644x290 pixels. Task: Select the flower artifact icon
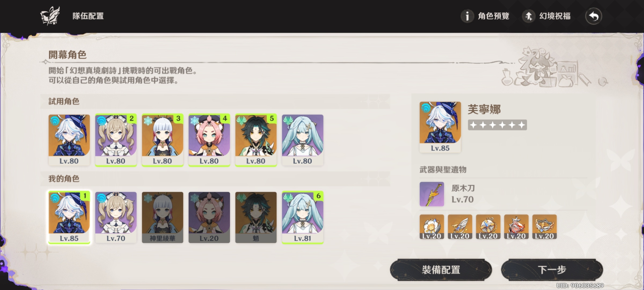click(432, 227)
